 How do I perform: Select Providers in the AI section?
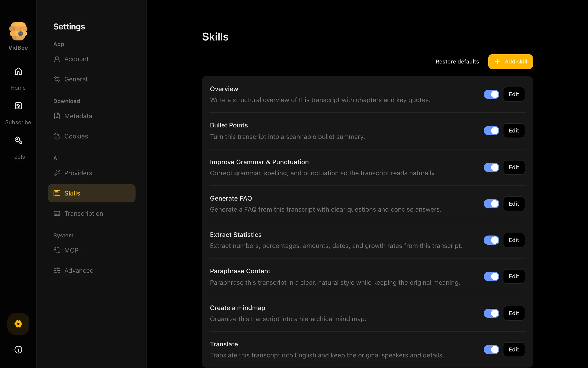91,173
